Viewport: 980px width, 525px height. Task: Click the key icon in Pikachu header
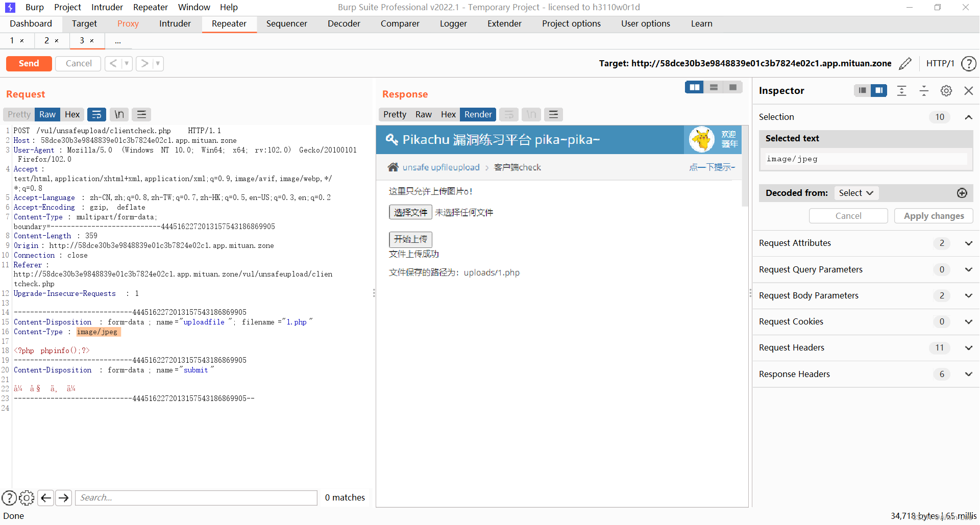coord(391,139)
